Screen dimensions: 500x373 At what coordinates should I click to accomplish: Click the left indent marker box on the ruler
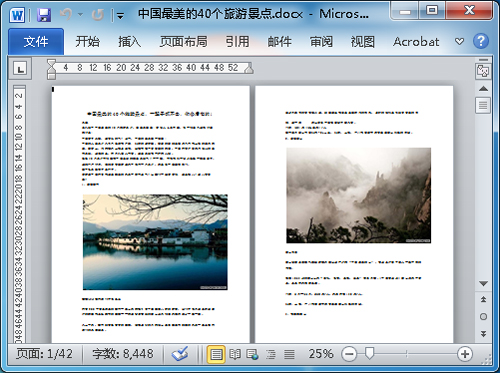pyautogui.click(x=51, y=77)
